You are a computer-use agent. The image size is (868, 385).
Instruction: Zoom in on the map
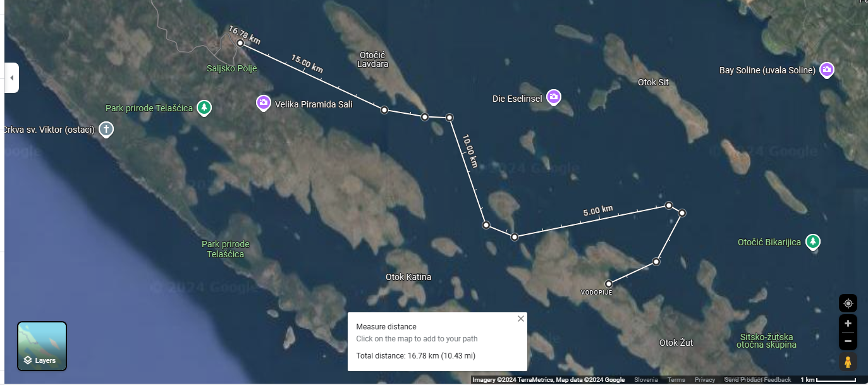(x=848, y=324)
